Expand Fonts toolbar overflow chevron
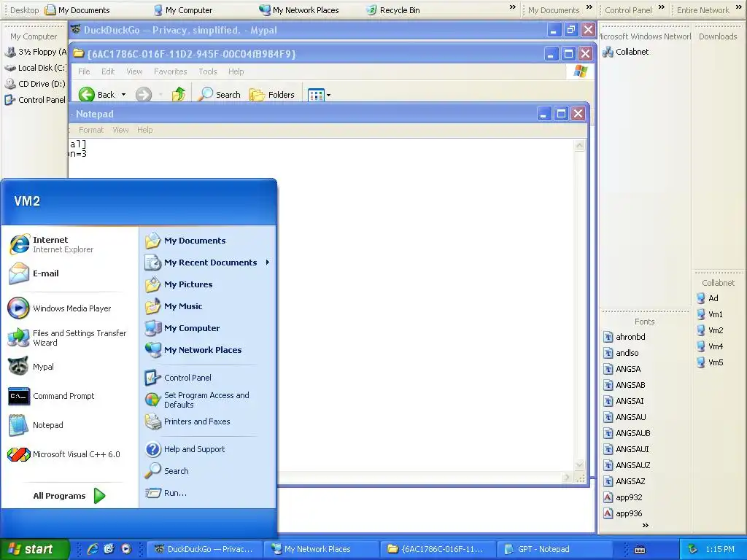Image resolution: width=747 pixels, height=560 pixels. [646, 526]
